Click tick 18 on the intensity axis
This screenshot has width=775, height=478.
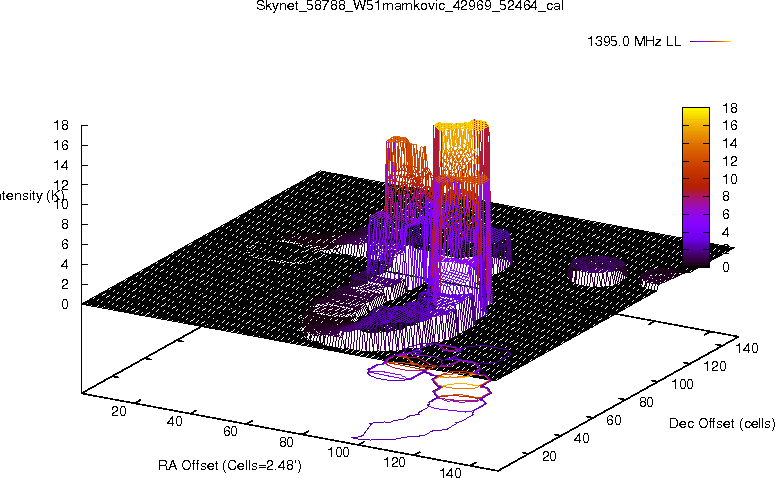coord(61,126)
